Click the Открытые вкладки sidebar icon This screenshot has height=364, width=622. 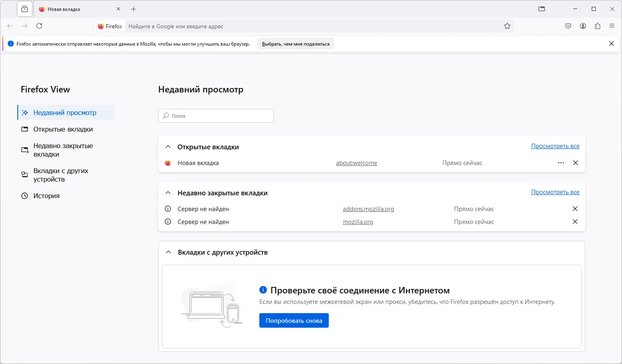pos(24,129)
